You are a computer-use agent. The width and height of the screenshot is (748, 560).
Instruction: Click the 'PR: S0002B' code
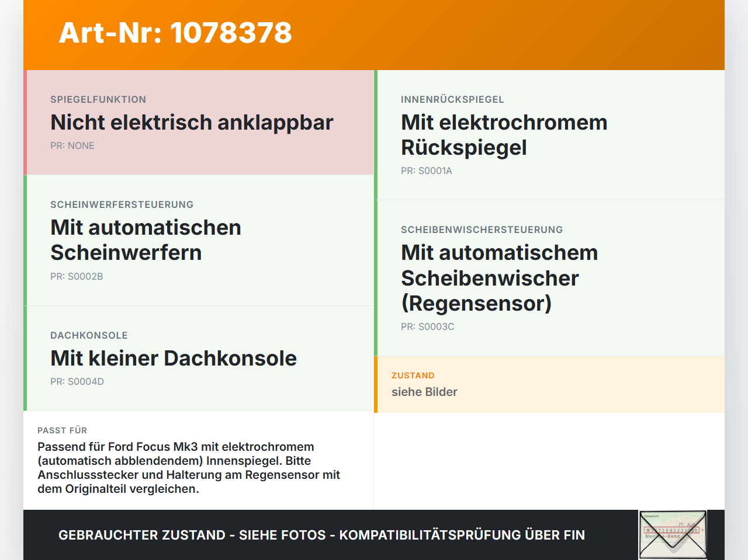click(x=77, y=276)
